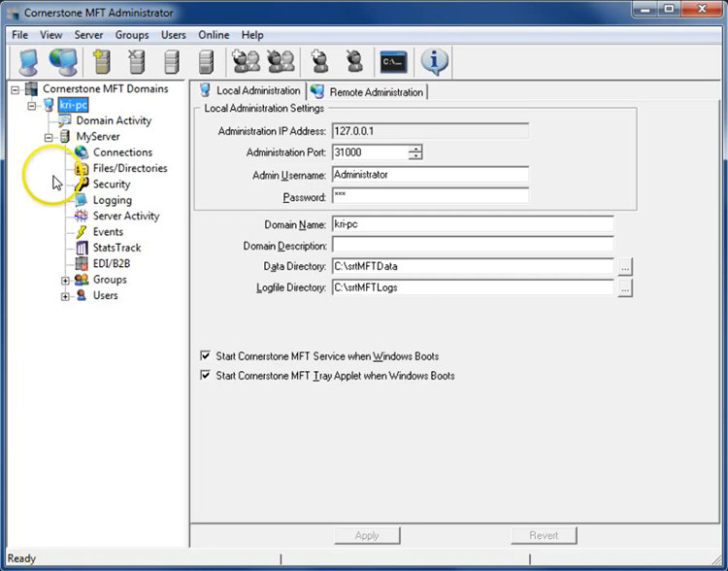Select the Cornerstone MFT Domains root node
The image size is (728, 571).
pos(106,88)
